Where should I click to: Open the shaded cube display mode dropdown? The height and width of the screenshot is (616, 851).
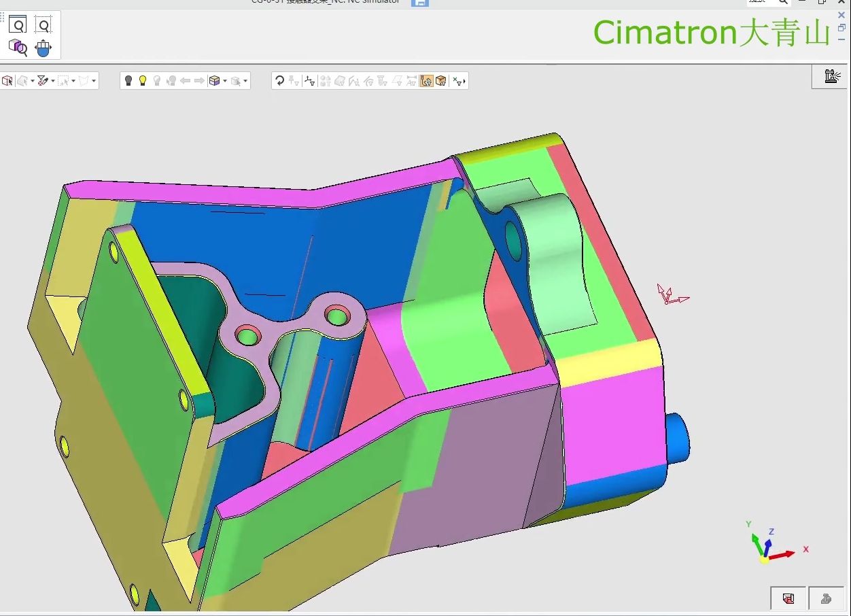pyautogui.click(x=225, y=81)
